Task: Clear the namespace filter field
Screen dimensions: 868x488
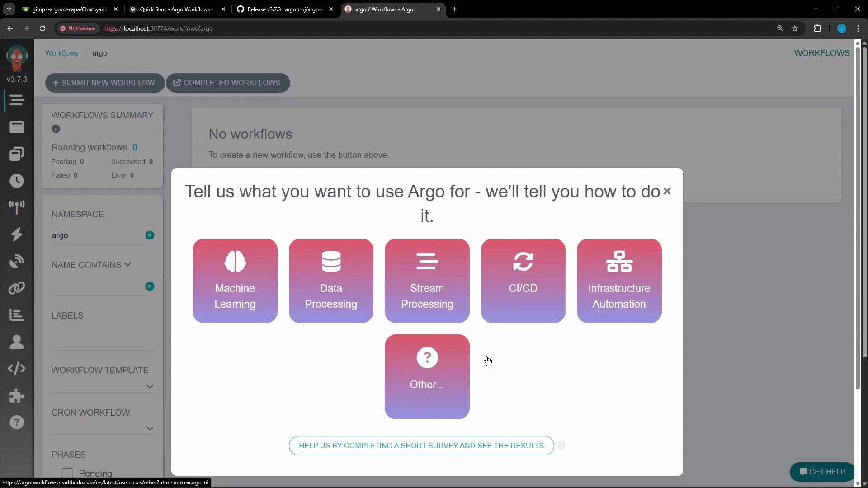Action: (150, 235)
